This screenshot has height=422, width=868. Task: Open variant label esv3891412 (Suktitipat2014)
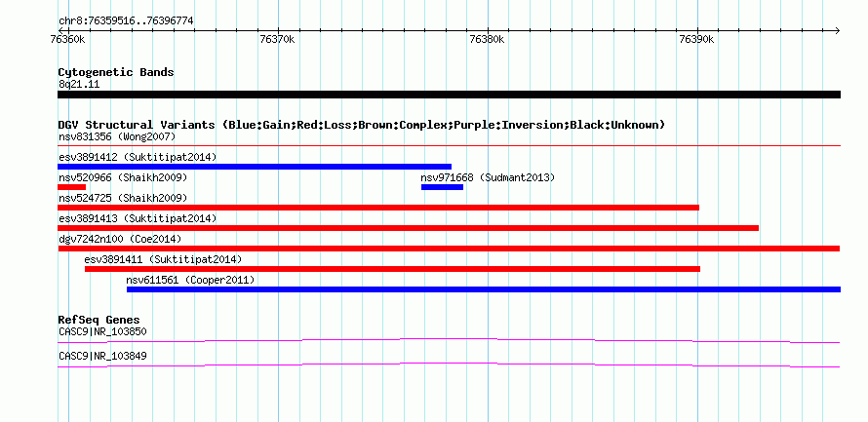tap(138, 157)
